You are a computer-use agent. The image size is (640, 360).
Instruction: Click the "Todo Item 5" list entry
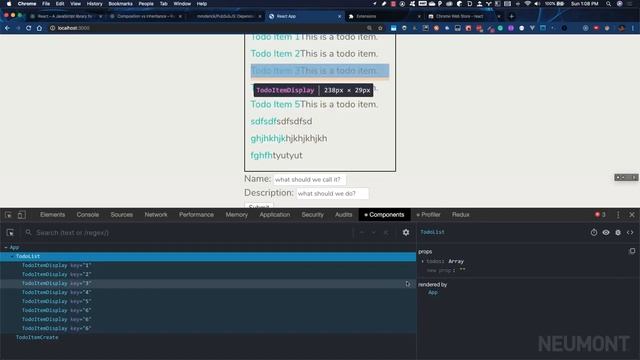314,104
